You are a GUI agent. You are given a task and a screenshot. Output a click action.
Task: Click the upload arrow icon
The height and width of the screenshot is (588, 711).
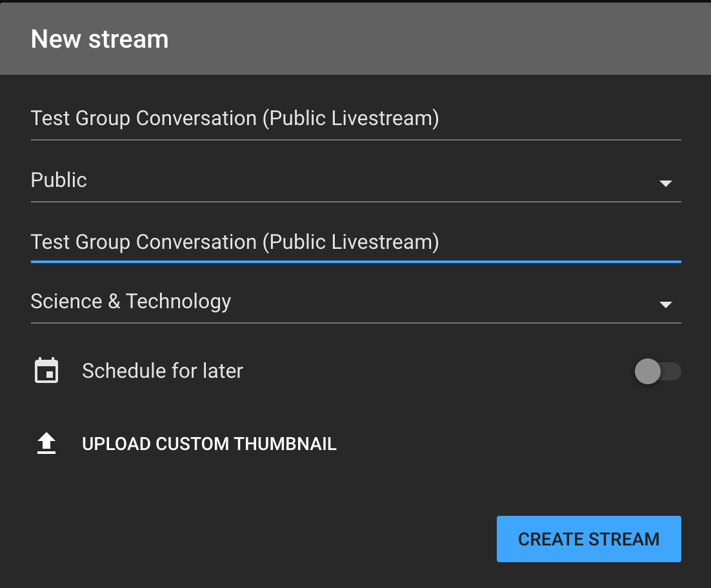pyautogui.click(x=46, y=444)
